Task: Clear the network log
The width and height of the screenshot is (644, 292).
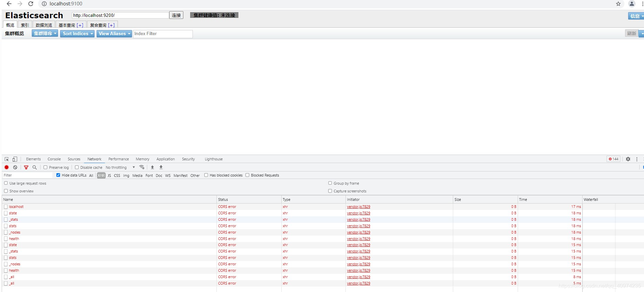Action: pyautogui.click(x=15, y=167)
